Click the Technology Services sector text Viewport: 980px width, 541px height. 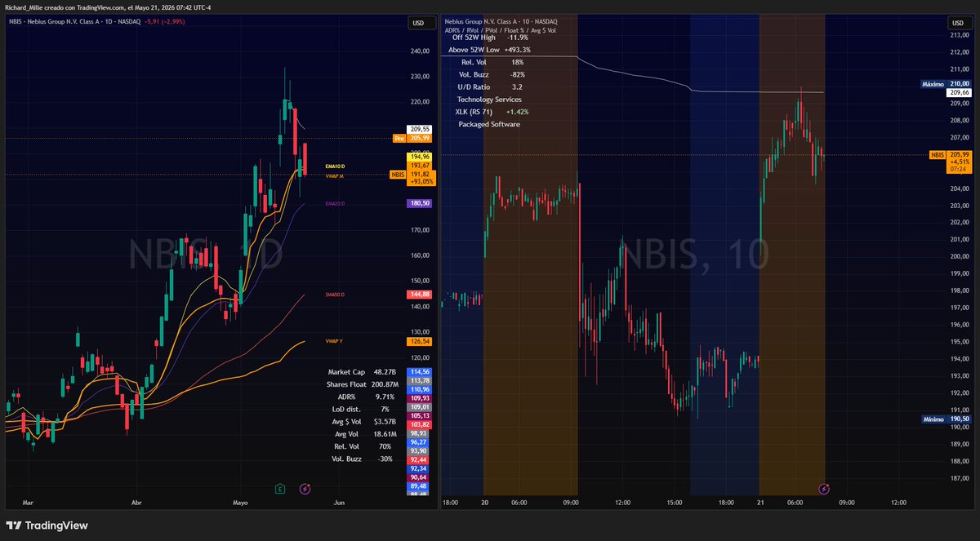click(489, 100)
